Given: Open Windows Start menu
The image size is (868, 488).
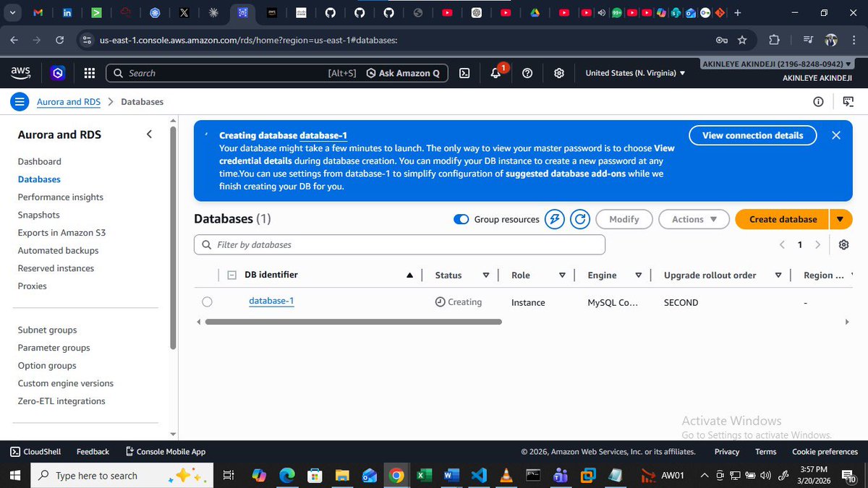Looking at the screenshot, I should click(16, 475).
